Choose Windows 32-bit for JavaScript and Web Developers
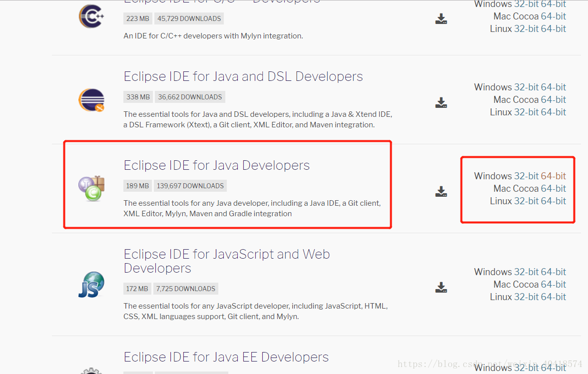 coord(526,272)
